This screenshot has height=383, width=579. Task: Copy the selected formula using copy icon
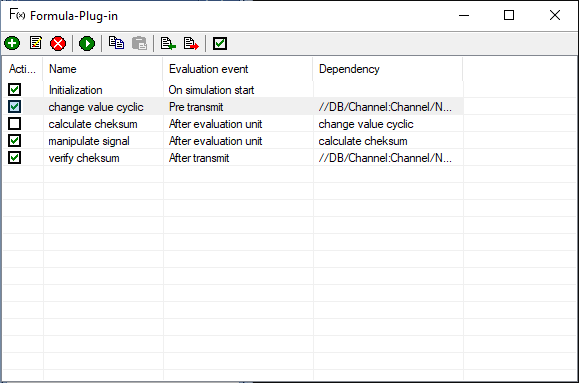pyautogui.click(x=116, y=43)
